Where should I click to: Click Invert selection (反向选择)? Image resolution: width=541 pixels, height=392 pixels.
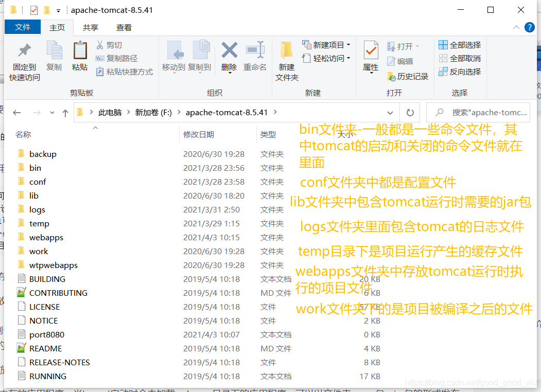coord(460,72)
